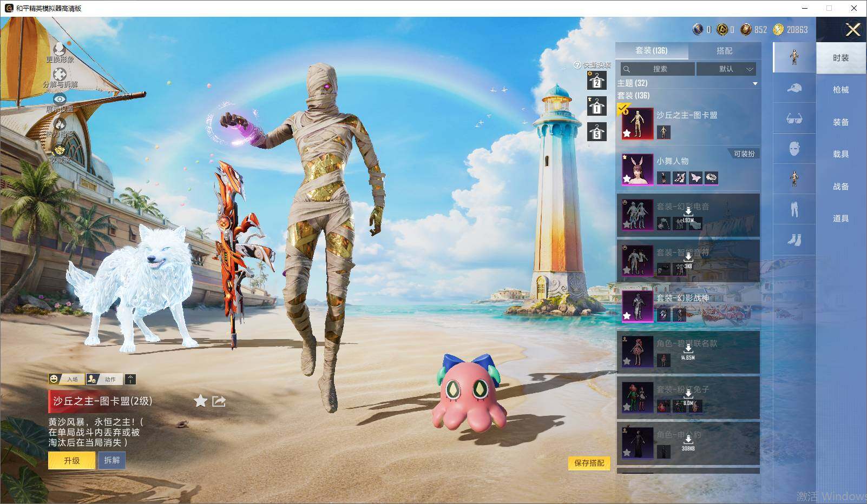This screenshot has height=504, width=867.
Task: Open the 装备 equipment menu
Action: 840,122
